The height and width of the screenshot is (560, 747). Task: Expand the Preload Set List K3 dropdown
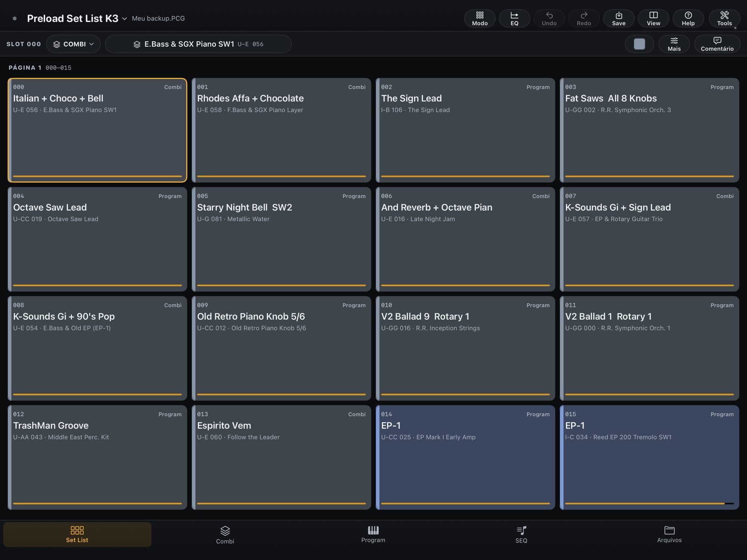pos(77,18)
